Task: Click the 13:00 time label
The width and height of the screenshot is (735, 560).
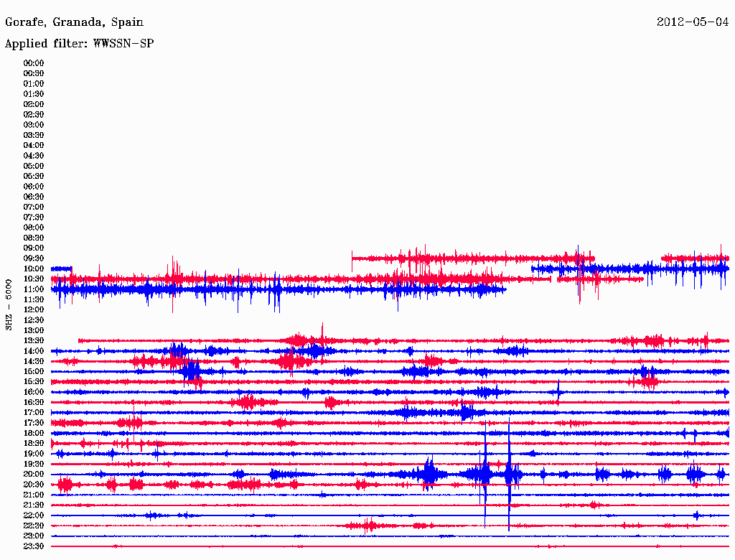Action: 34,331
